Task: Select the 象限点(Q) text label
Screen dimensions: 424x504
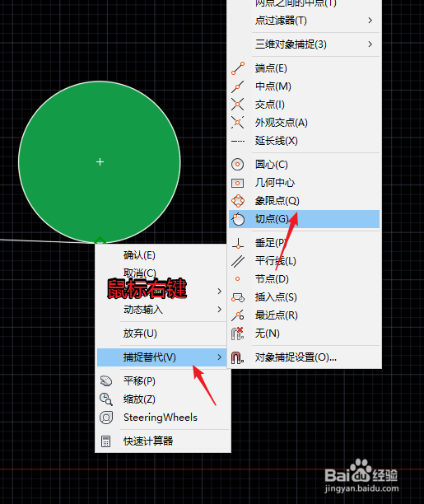Action: [x=277, y=201]
